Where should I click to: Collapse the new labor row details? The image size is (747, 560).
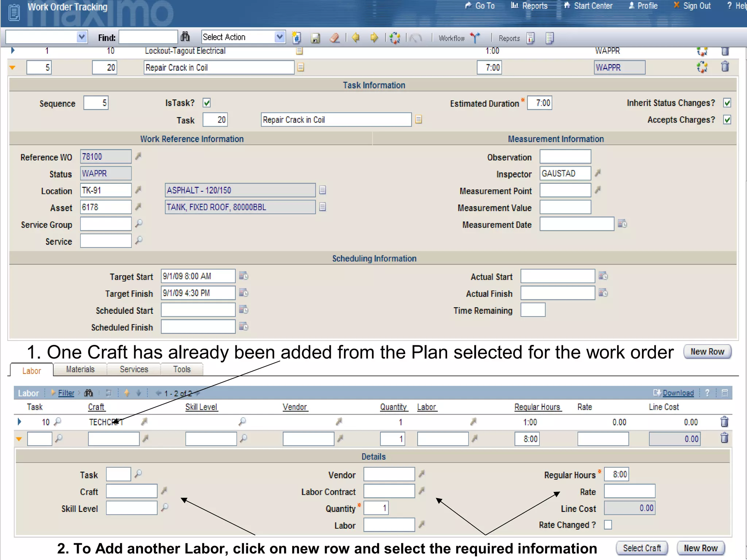click(19, 439)
